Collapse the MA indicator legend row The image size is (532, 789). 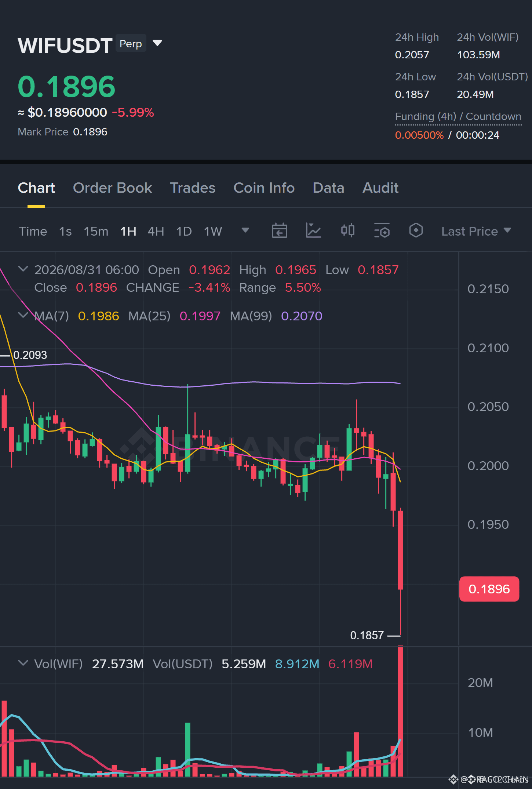click(23, 315)
